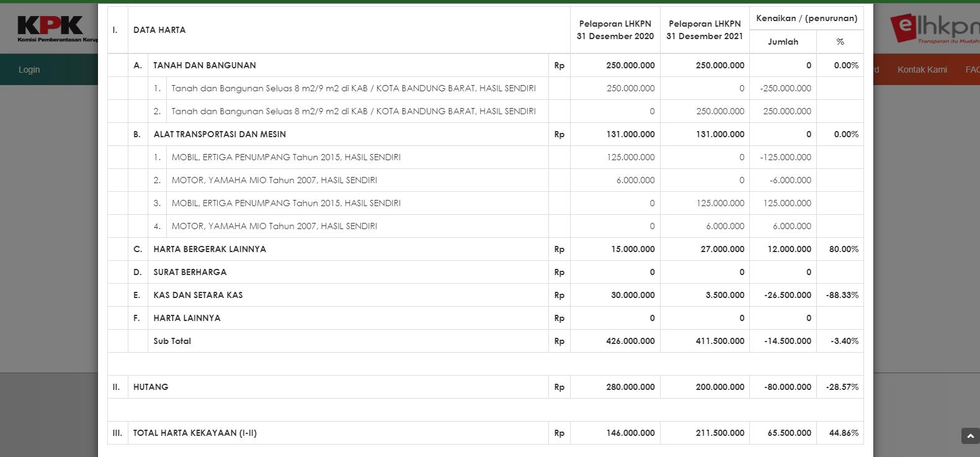Click Pelaporan LHKPN 31 Desember 2020 header
This screenshot has height=457, width=980.
coord(615,30)
